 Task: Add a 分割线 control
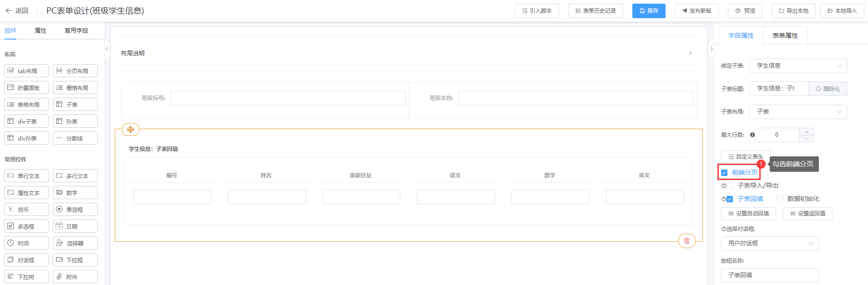(x=75, y=138)
